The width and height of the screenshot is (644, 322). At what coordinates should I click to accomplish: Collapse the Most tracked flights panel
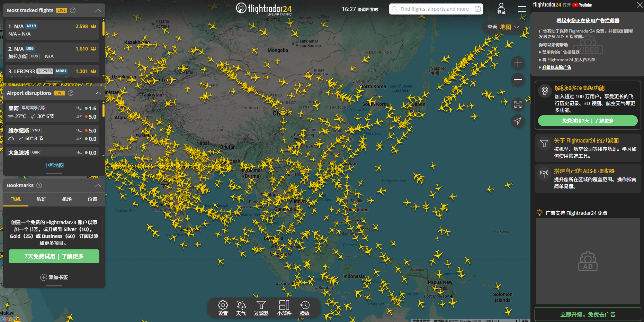(98, 10)
